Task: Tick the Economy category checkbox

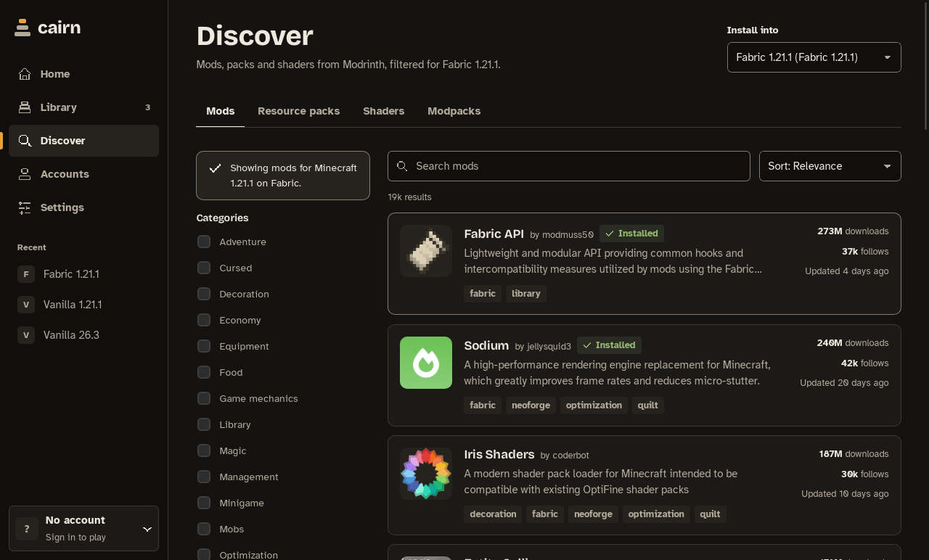Action: pyautogui.click(x=204, y=320)
